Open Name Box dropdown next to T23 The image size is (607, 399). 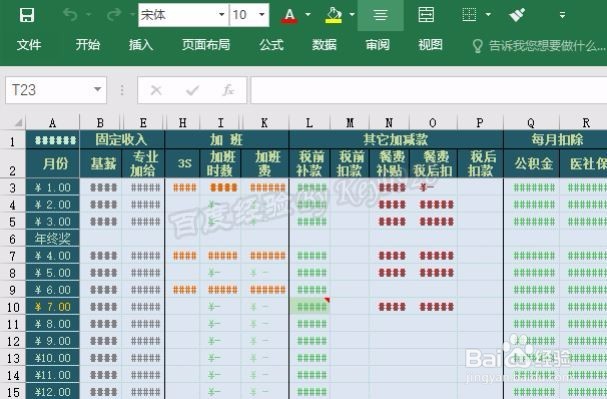tap(98, 90)
